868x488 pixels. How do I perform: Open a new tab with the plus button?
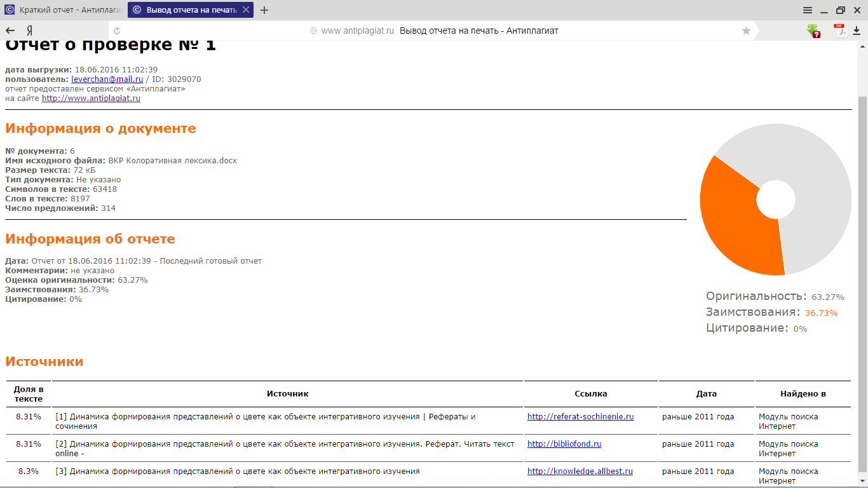[x=264, y=10]
